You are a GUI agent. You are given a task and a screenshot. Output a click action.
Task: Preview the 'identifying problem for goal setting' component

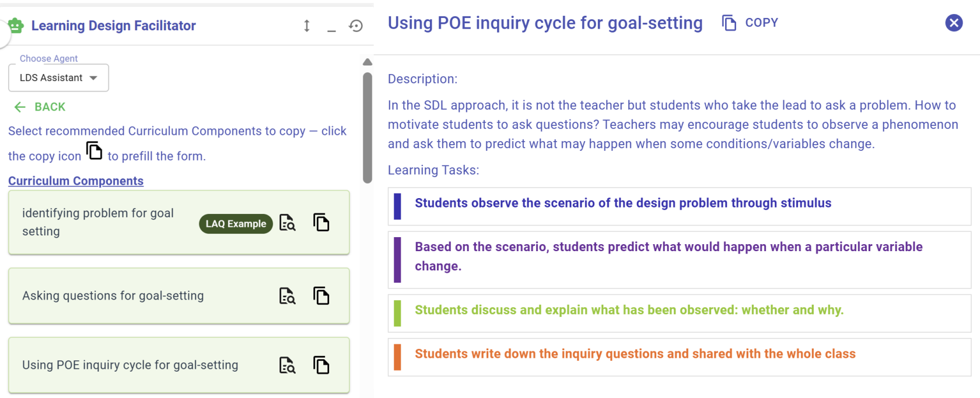(288, 223)
